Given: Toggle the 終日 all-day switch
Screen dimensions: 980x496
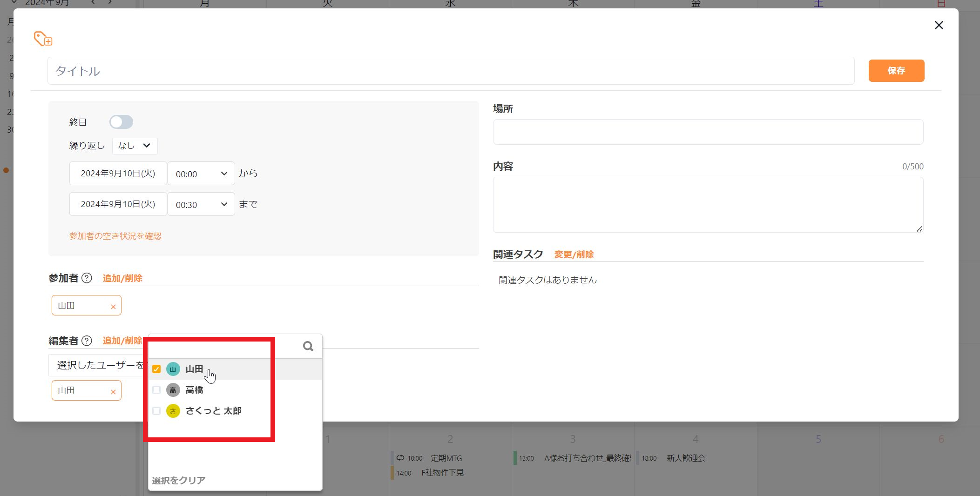Looking at the screenshot, I should (x=121, y=122).
